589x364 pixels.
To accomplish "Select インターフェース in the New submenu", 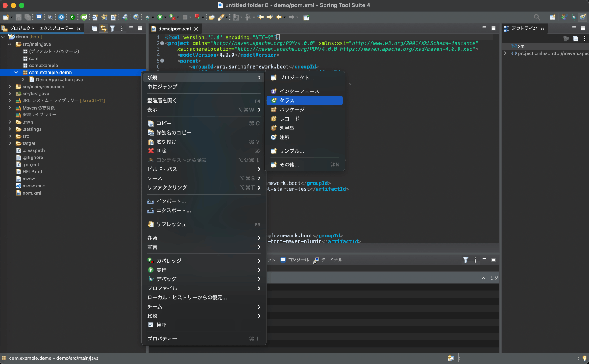I will (x=305, y=91).
